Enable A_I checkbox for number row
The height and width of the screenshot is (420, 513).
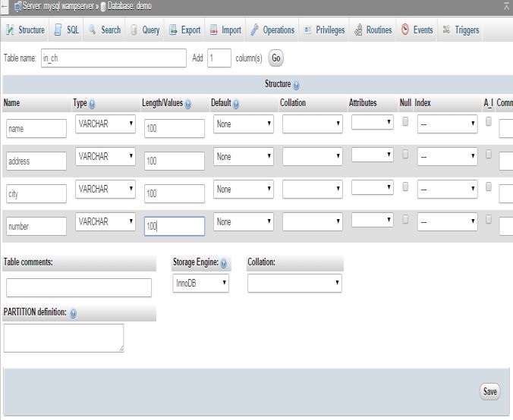(489, 219)
